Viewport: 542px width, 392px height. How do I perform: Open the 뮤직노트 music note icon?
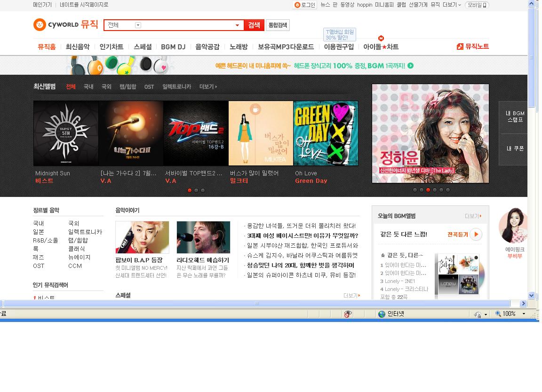459,46
